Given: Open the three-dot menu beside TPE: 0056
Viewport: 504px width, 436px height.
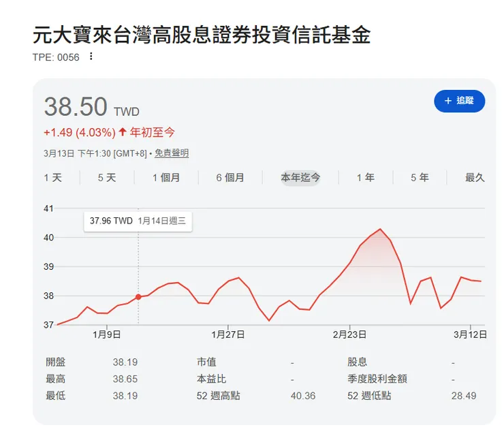Looking at the screenshot, I should click(x=91, y=57).
